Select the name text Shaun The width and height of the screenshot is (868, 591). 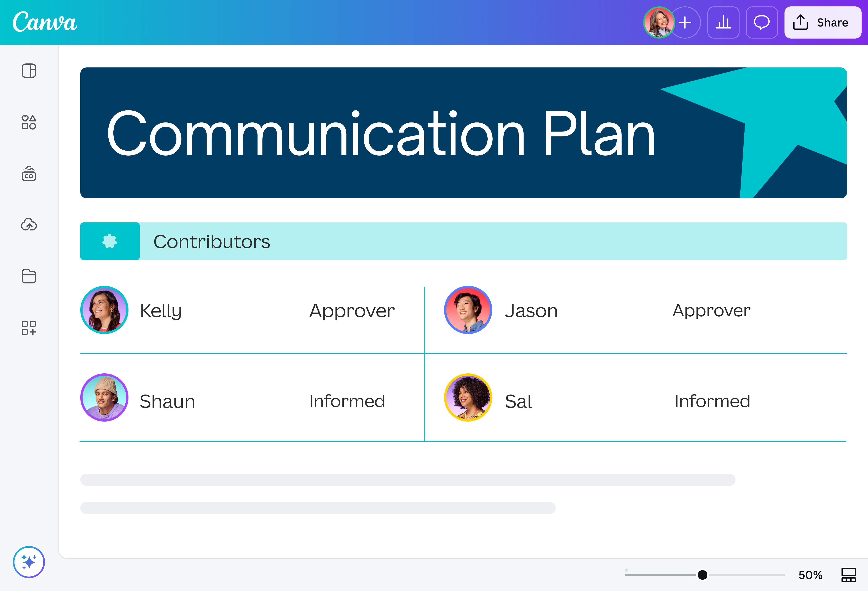(x=167, y=402)
